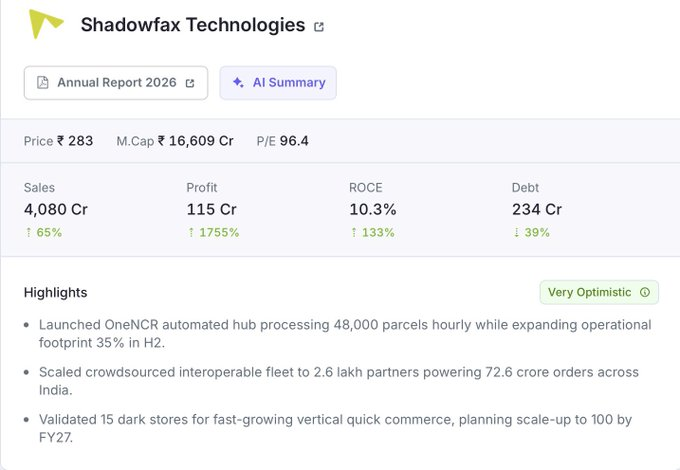Click the Debt label
The width and height of the screenshot is (680, 470).
click(525, 187)
